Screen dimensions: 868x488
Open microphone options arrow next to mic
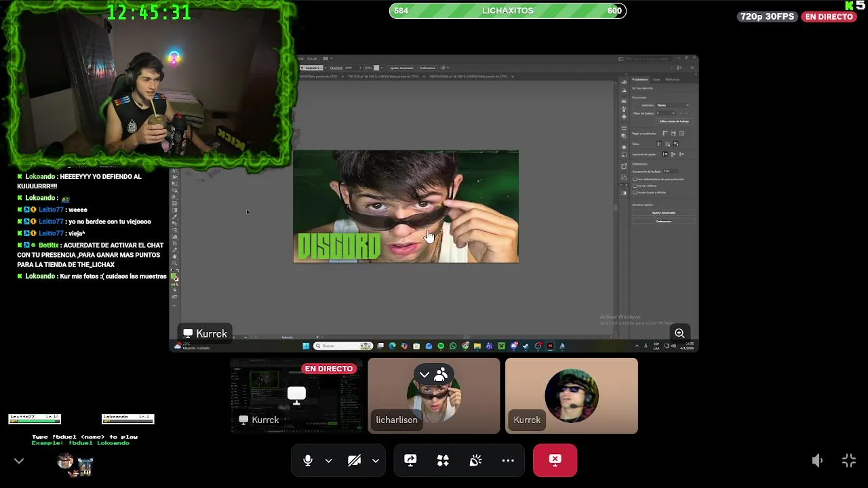(328, 461)
